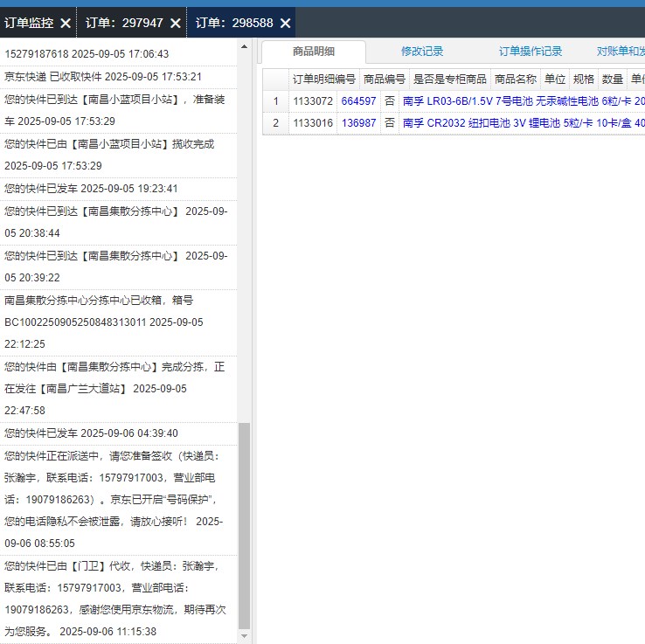Close the 订单: 298588 tab

[285, 23]
